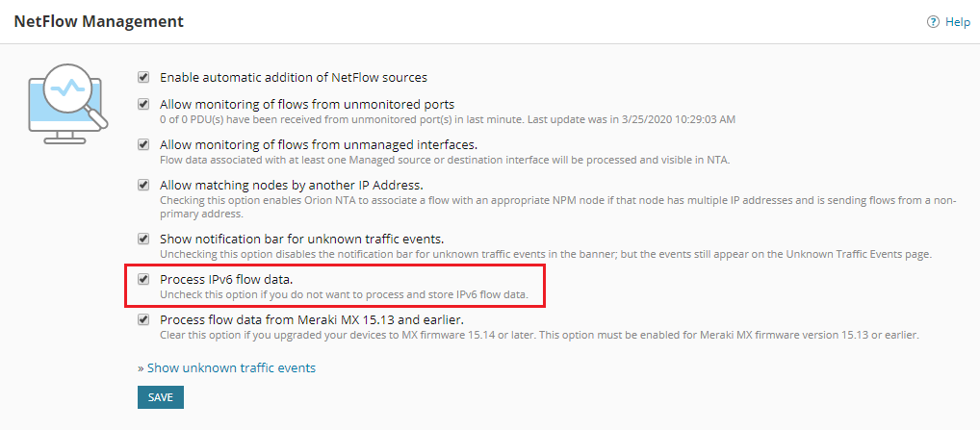Click the 'Process IPv6 flow data.' label text
Viewport: 980px width, 430px height.
pos(226,279)
